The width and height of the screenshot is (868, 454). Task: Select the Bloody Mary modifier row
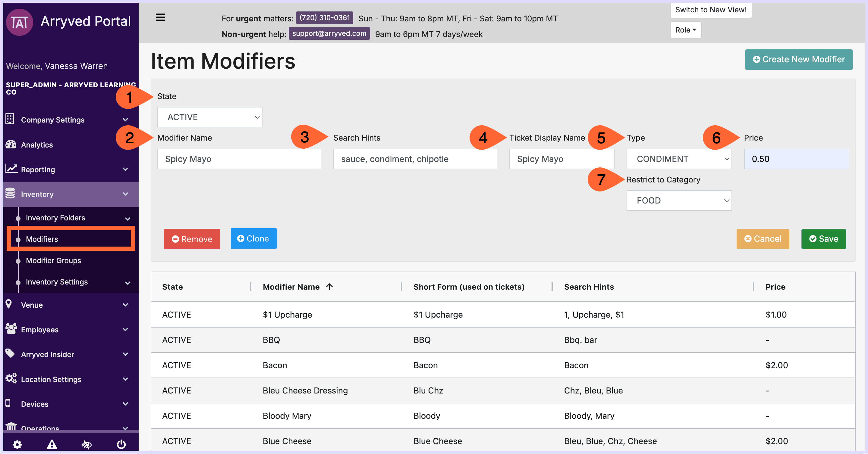tap(503, 416)
